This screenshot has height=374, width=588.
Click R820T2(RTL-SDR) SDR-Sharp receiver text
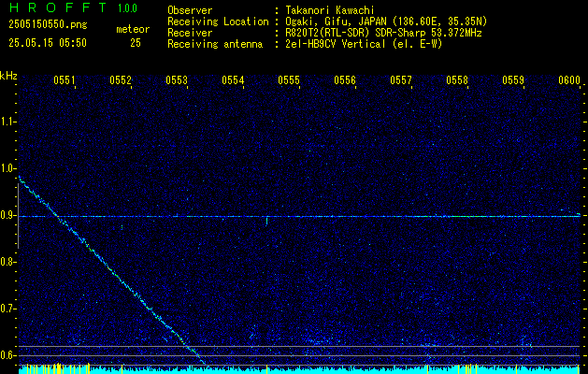(x=383, y=33)
